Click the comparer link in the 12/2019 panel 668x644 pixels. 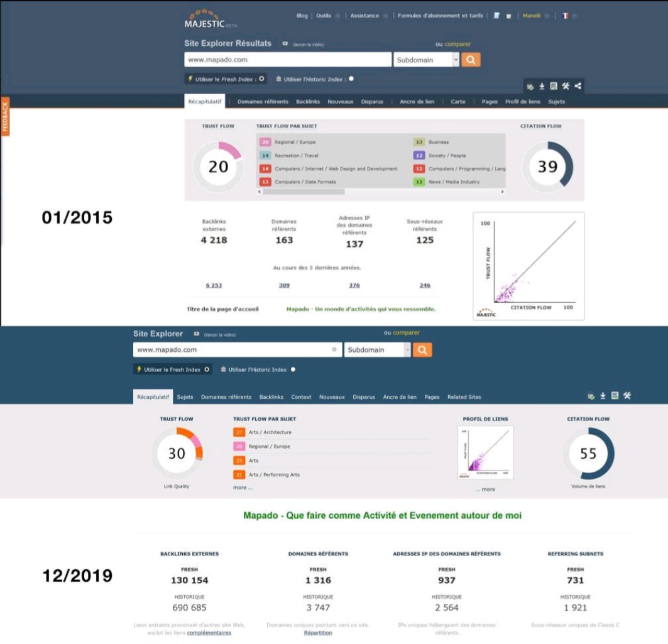(406, 332)
